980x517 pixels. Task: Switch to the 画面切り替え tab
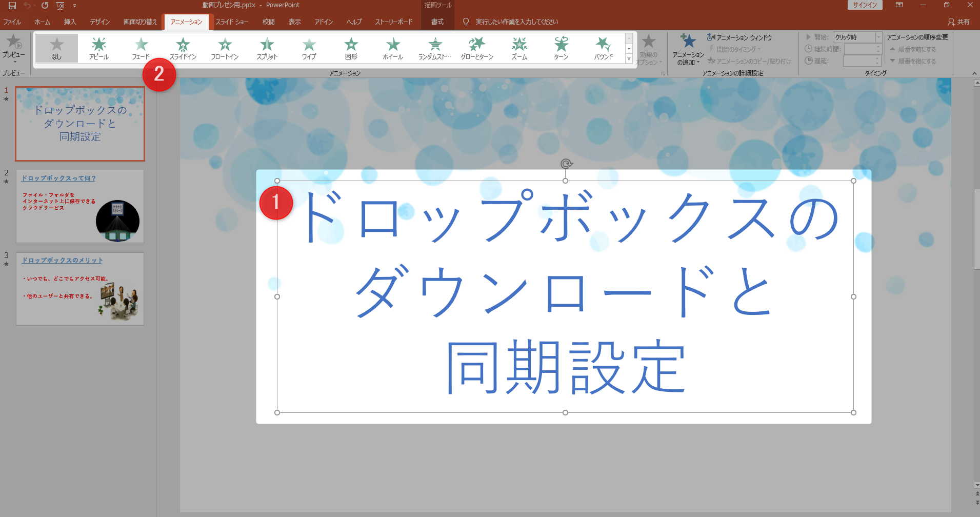coord(140,22)
